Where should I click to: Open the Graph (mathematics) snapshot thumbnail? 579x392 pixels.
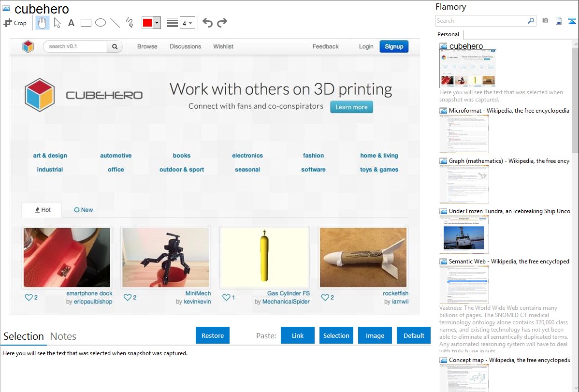(x=464, y=184)
